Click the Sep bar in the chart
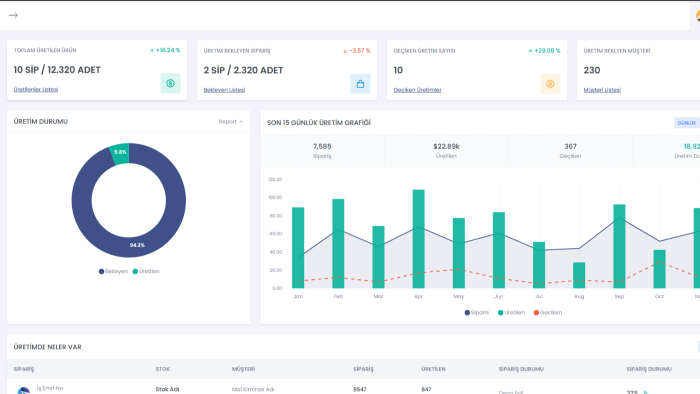Image resolution: width=700 pixels, height=394 pixels. tap(619, 246)
